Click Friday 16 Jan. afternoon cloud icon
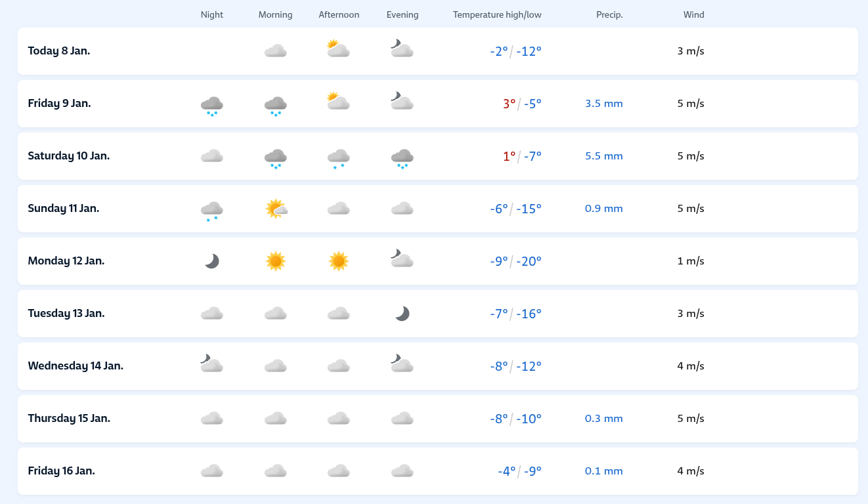Viewport: 868px width, 504px height. click(x=338, y=471)
